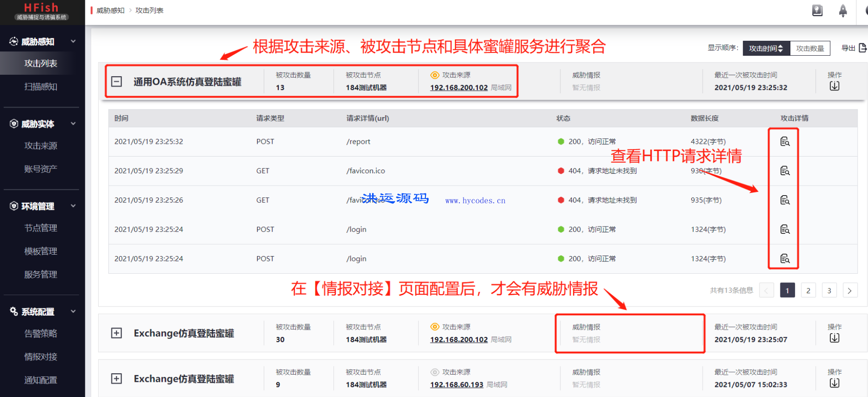Collapse the 系统配置 menu chevron
This screenshot has height=397, width=868.
pos(73,311)
